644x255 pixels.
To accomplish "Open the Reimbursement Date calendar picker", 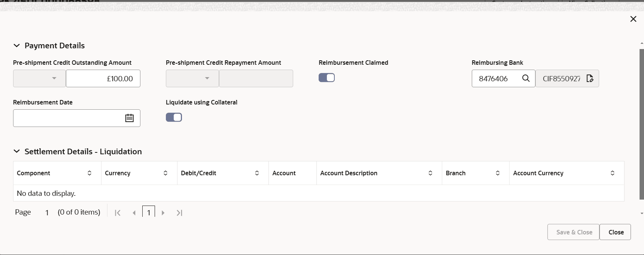I will [129, 118].
